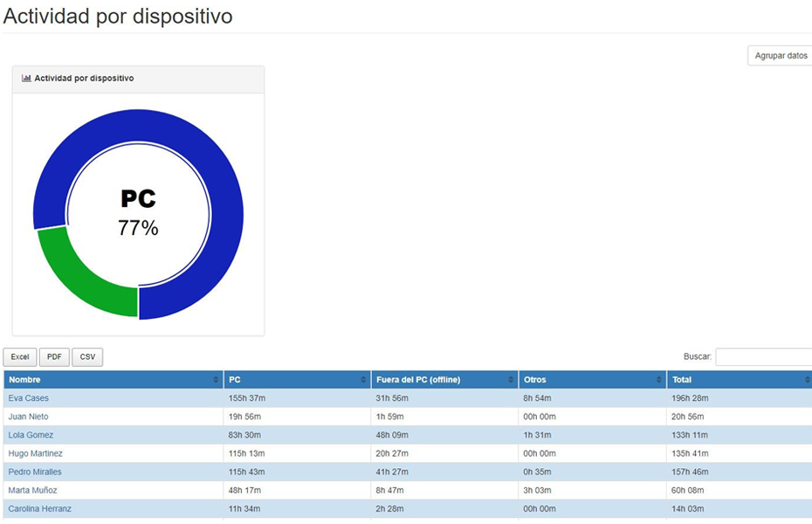Open Lola Gomez link in table
Viewport: 812px width, 524px height.
pyautogui.click(x=31, y=435)
